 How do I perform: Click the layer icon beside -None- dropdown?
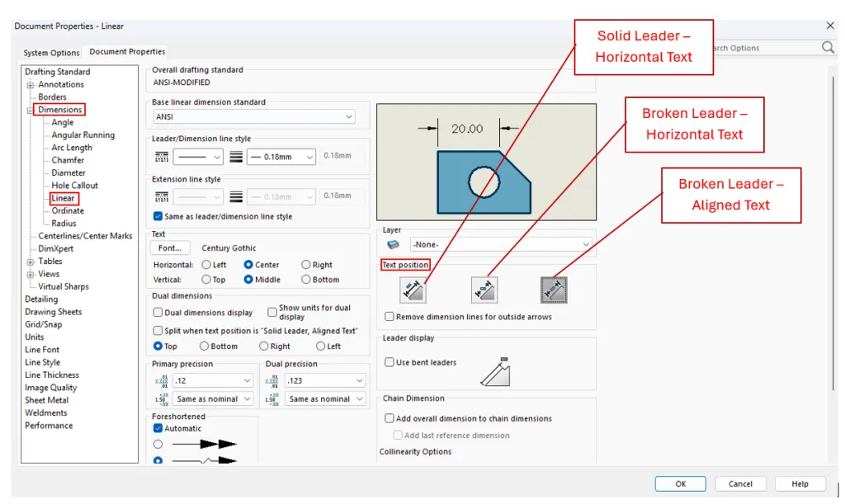click(394, 244)
